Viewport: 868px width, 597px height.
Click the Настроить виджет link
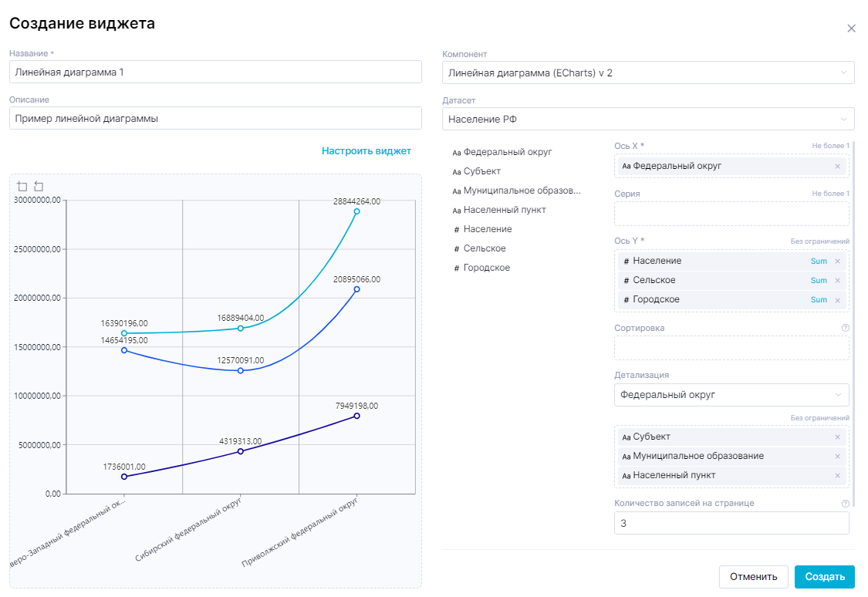[366, 151]
